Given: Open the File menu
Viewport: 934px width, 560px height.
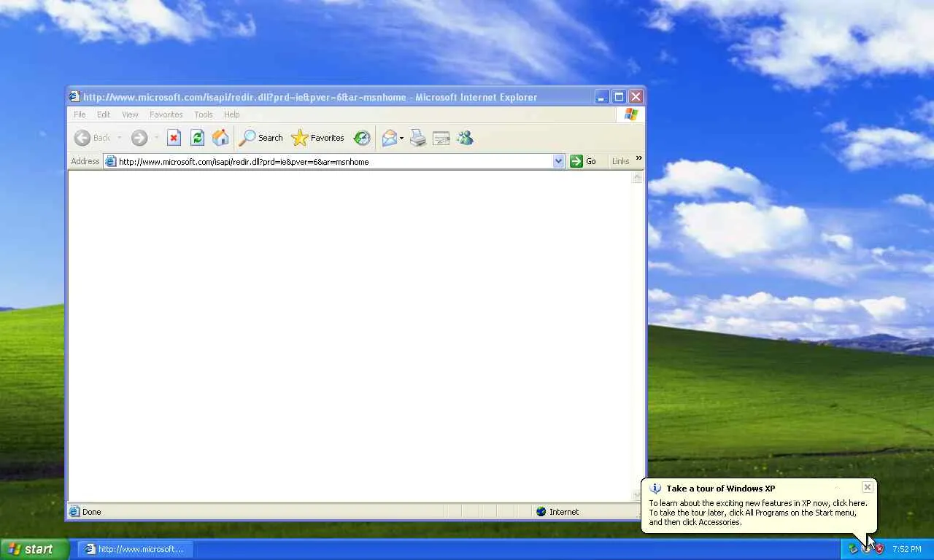Looking at the screenshot, I should 80,114.
